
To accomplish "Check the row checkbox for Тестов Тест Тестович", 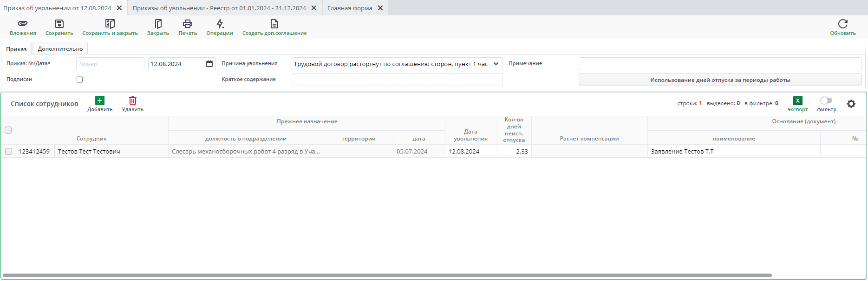I will coord(8,151).
